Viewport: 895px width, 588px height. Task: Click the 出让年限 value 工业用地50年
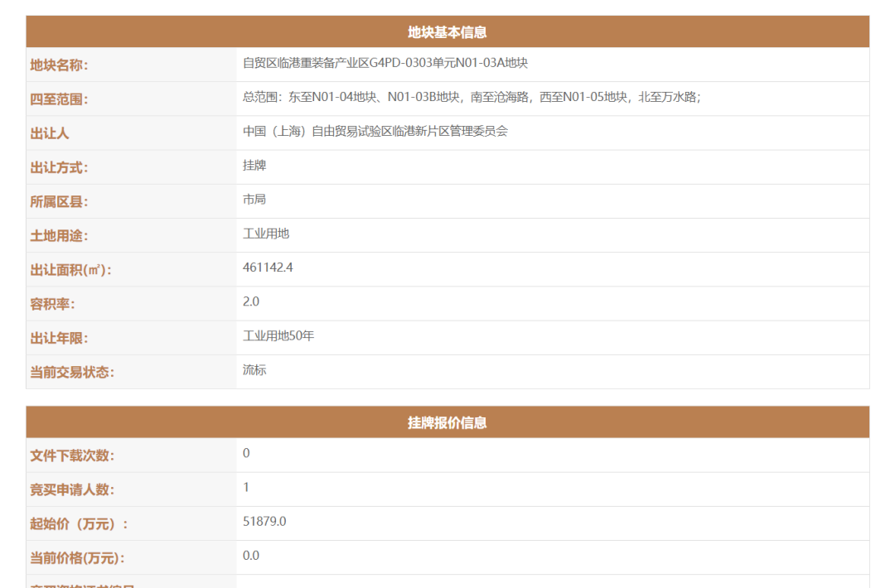click(x=278, y=336)
